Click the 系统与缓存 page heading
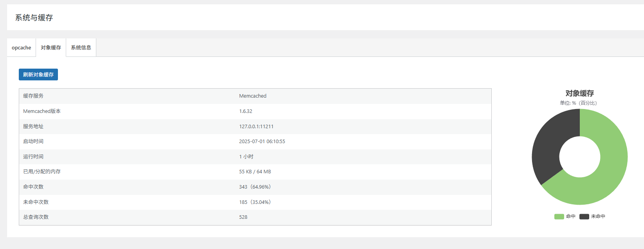644x249 pixels. (x=34, y=18)
